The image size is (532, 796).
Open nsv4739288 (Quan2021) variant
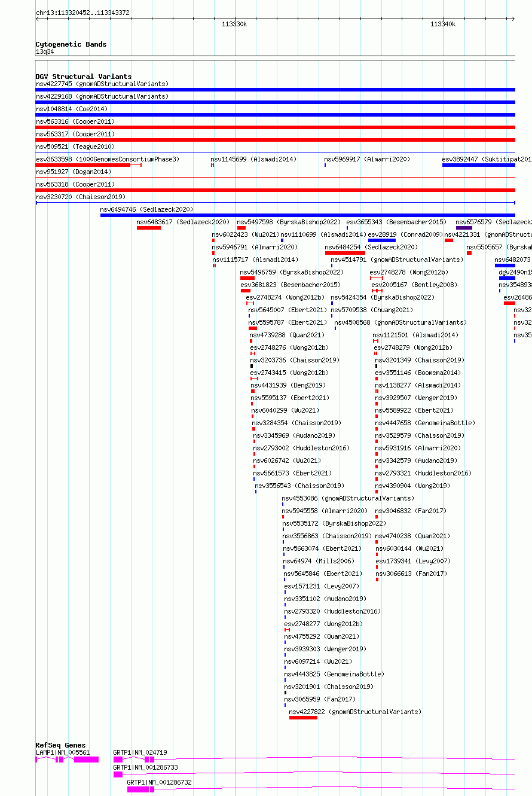[x=288, y=335]
